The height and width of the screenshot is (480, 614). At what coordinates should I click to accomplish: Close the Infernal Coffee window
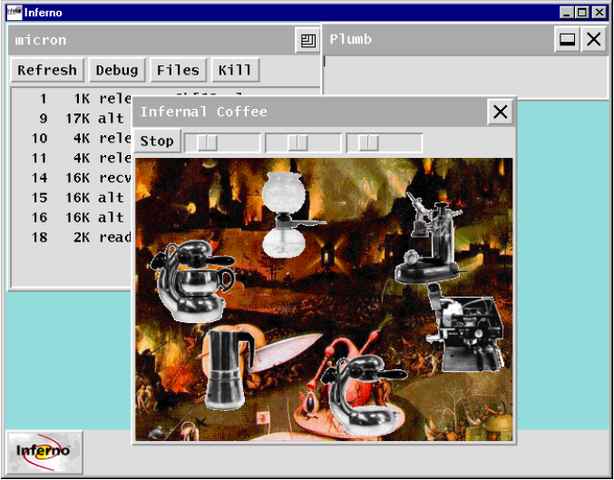click(500, 112)
